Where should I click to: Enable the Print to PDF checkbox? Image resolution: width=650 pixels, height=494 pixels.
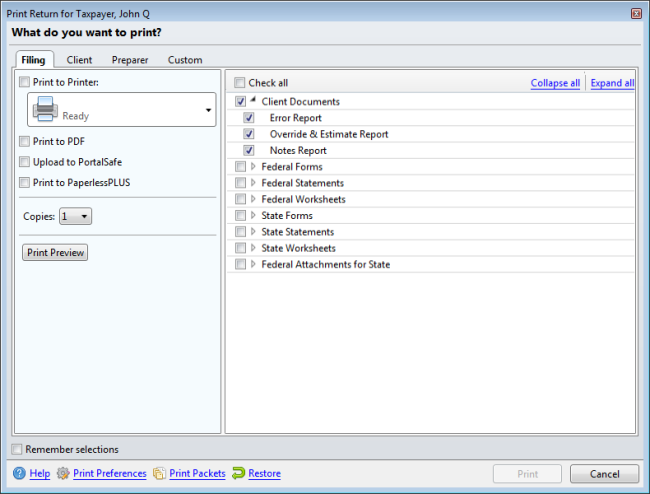pyautogui.click(x=25, y=142)
